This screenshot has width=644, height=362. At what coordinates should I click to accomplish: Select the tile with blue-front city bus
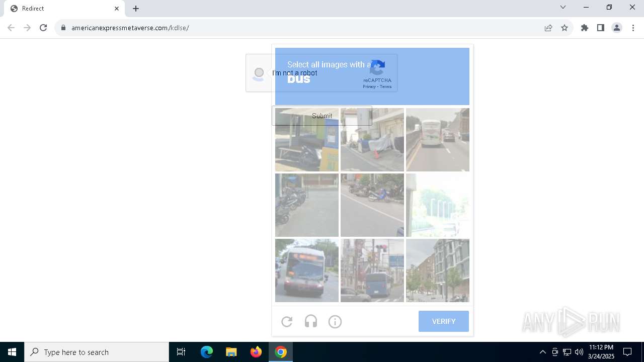coord(307,270)
